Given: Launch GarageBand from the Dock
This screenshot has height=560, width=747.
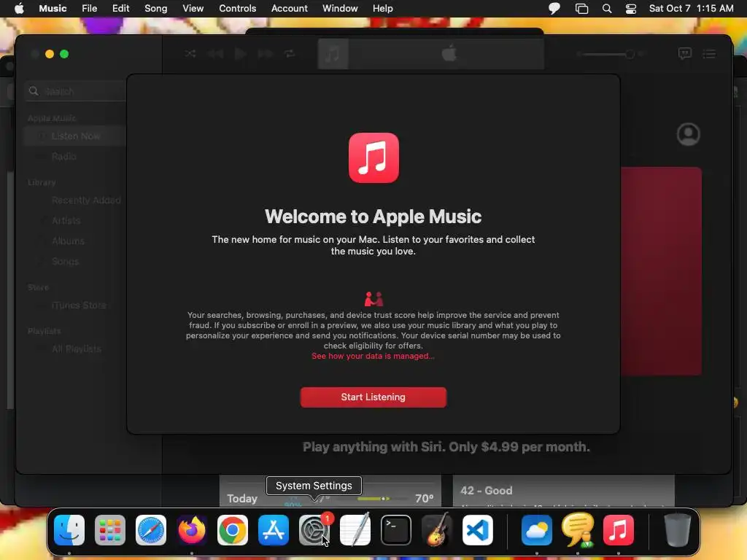Looking at the screenshot, I should (x=437, y=530).
